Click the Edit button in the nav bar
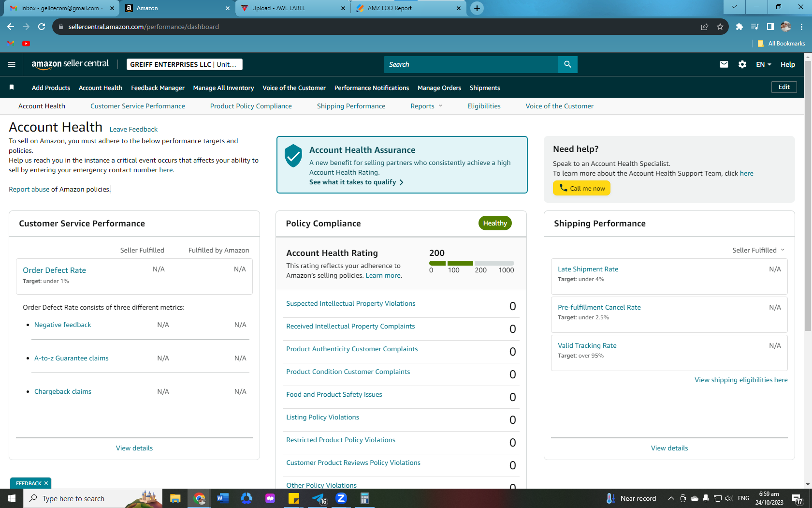This screenshot has width=812, height=508. (784, 87)
